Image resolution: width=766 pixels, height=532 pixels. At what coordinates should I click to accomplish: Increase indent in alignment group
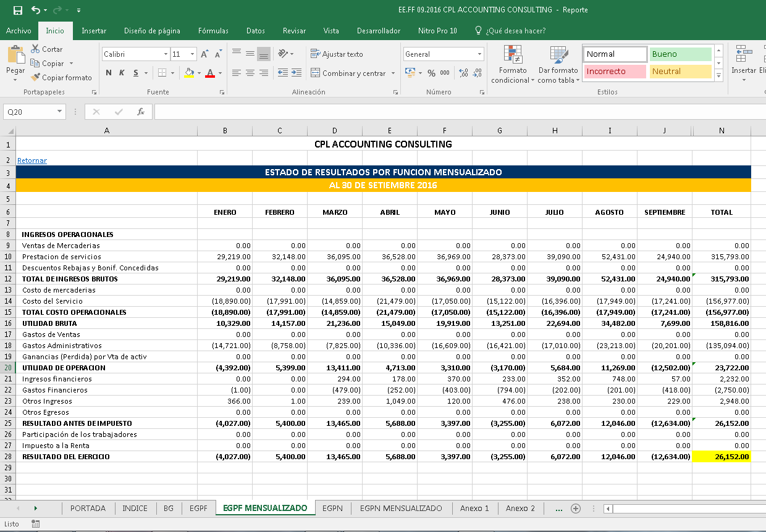(297, 73)
